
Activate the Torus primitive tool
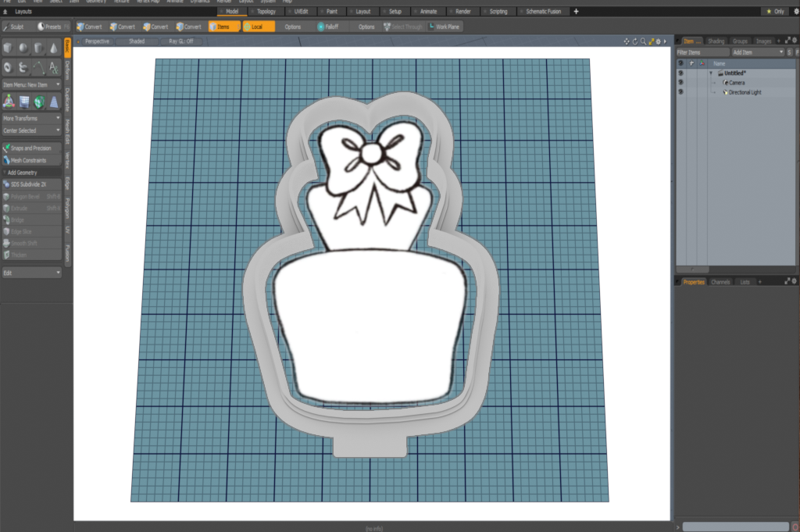(8, 67)
